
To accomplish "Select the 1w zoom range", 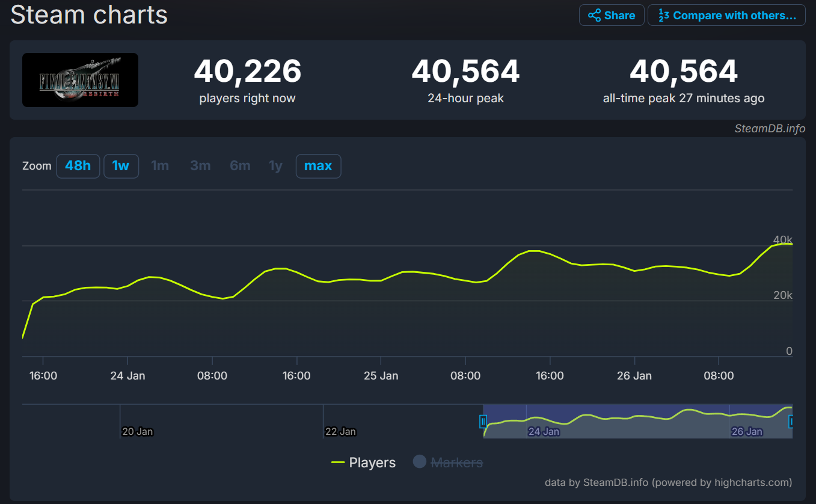I will tap(121, 166).
